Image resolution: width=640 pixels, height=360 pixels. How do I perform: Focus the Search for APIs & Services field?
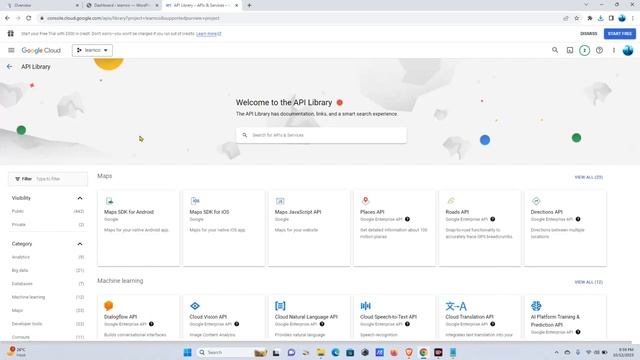pyautogui.click(x=321, y=135)
